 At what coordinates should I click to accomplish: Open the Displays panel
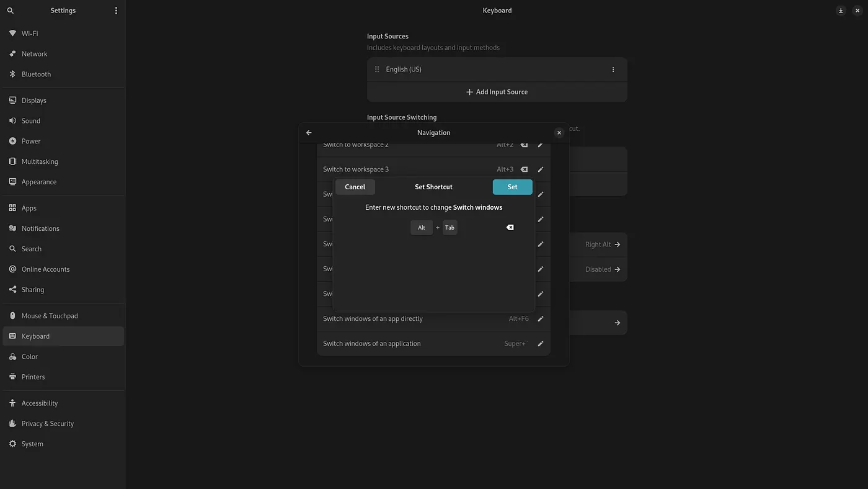point(63,101)
